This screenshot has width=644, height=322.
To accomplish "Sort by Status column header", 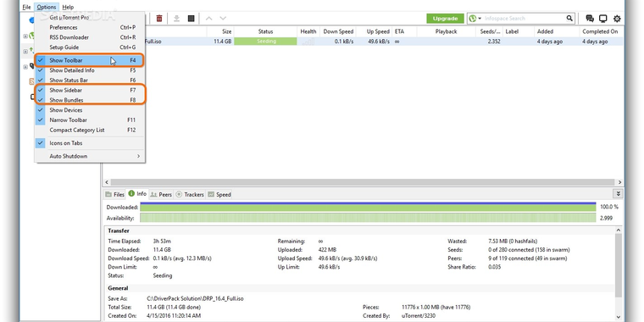I will [265, 31].
